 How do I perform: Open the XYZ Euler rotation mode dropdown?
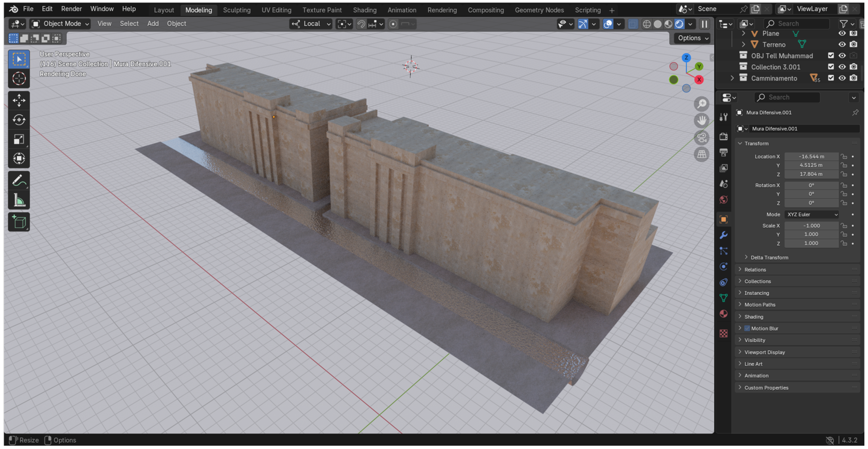point(812,214)
